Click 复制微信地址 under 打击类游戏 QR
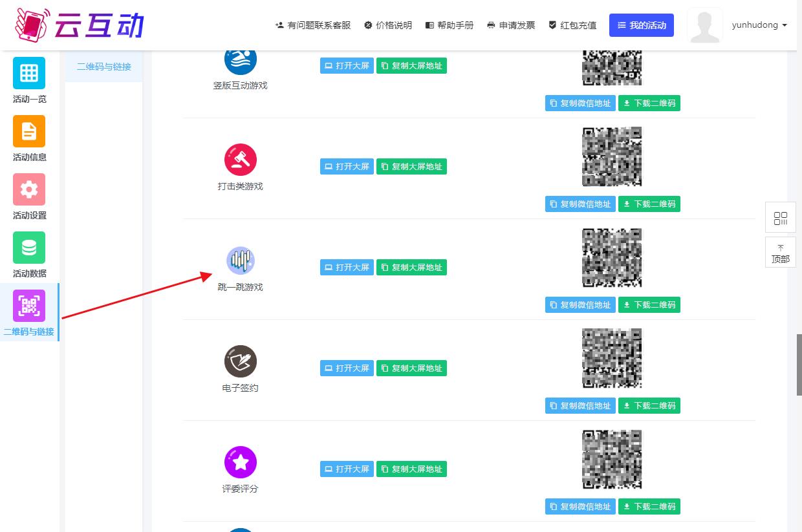The width and height of the screenshot is (802, 532). 580,204
